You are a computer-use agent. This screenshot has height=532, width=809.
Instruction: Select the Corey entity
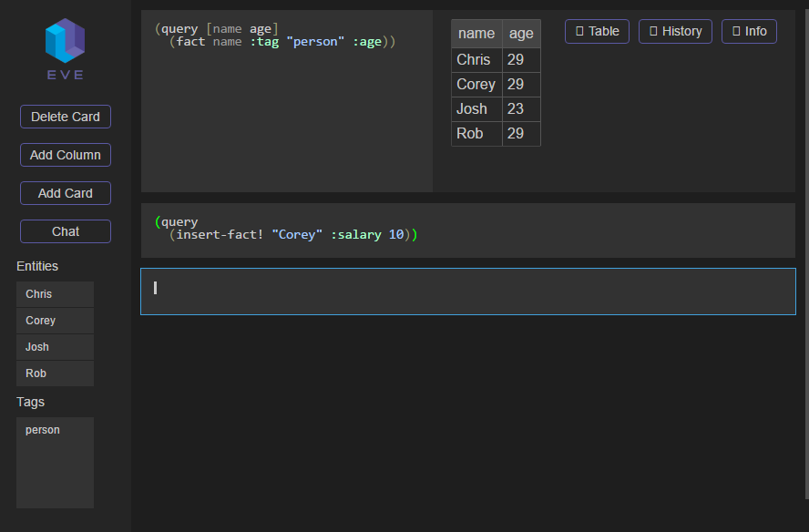(x=55, y=321)
